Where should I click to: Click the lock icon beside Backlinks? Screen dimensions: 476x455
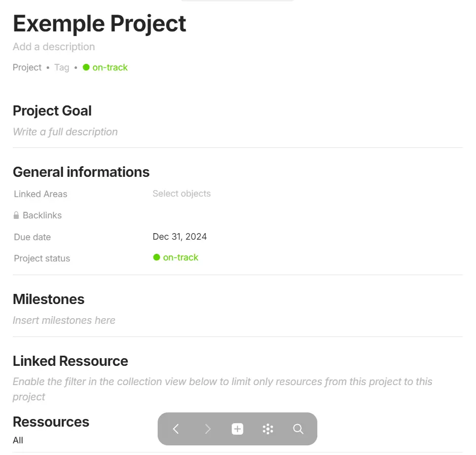click(x=17, y=215)
